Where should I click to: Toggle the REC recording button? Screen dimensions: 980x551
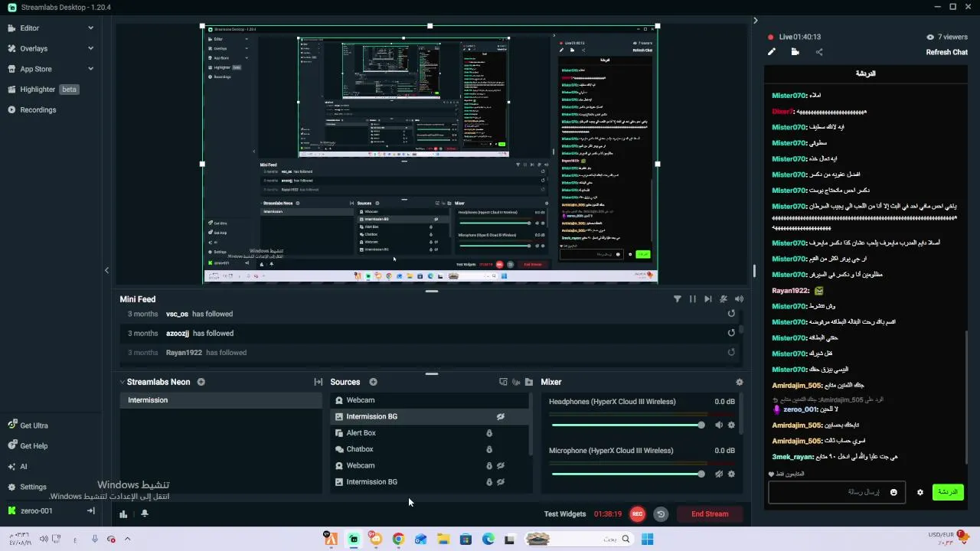[637, 514]
